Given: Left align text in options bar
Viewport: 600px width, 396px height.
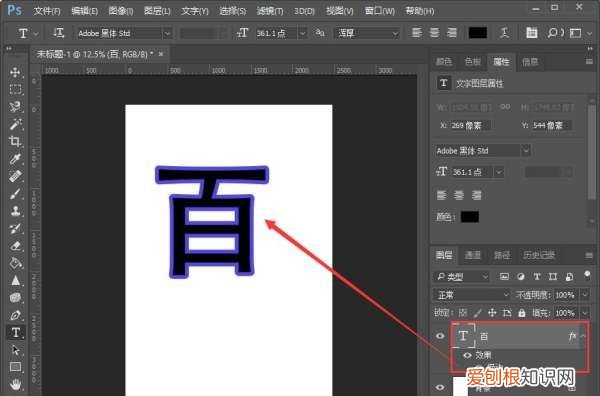Looking at the screenshot, I should (x=417, y=33).
